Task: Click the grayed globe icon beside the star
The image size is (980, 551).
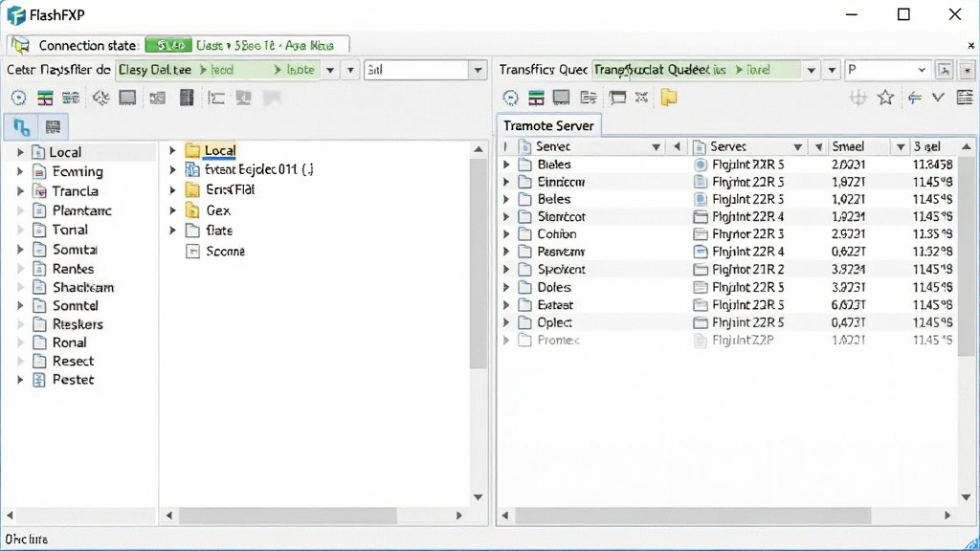Action: click(x=858, y=98)
